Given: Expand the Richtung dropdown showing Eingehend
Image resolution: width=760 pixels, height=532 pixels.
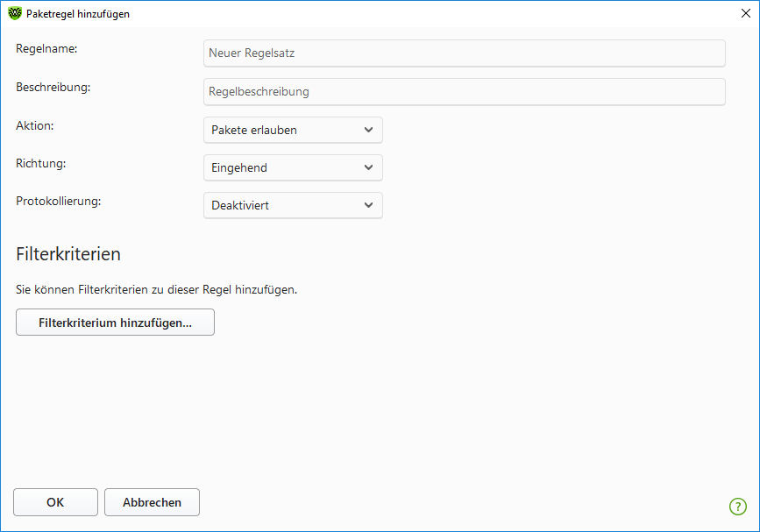Looking at the screenshot, I should tap(292, 167).
